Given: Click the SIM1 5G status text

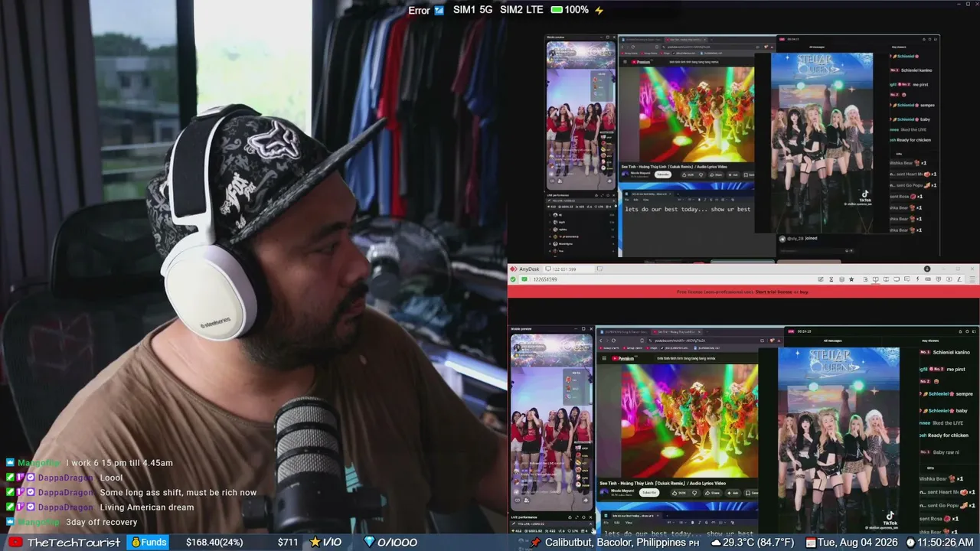Looking at the screenshot, I should coord(473,10).
